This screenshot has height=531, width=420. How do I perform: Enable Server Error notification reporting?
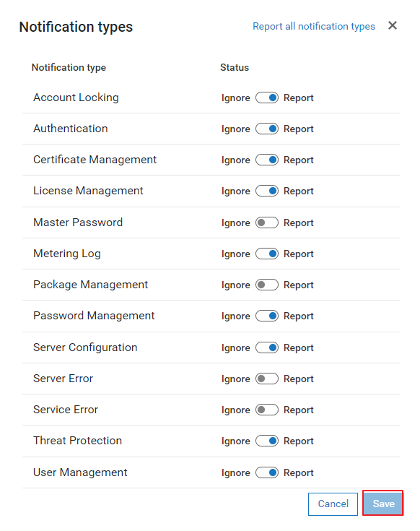pos(267,379)
